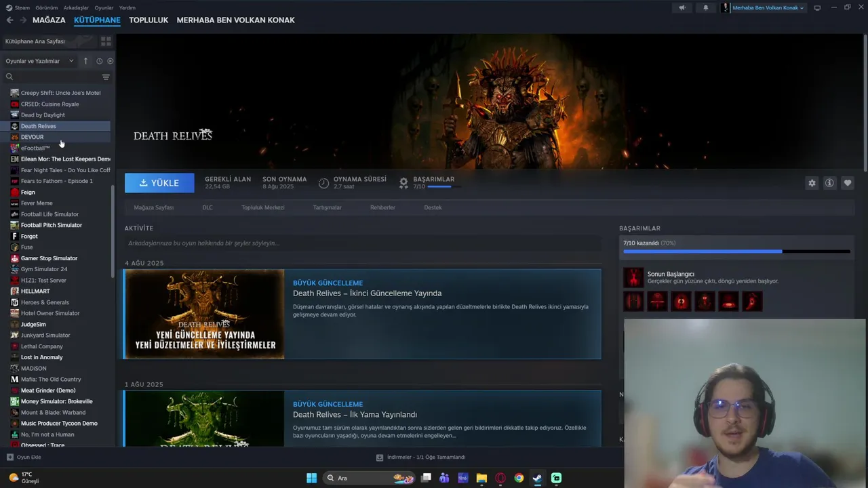The image size is (868, 488).
Task: Open Mağaza Sayfası link
Action: [154, 207]
